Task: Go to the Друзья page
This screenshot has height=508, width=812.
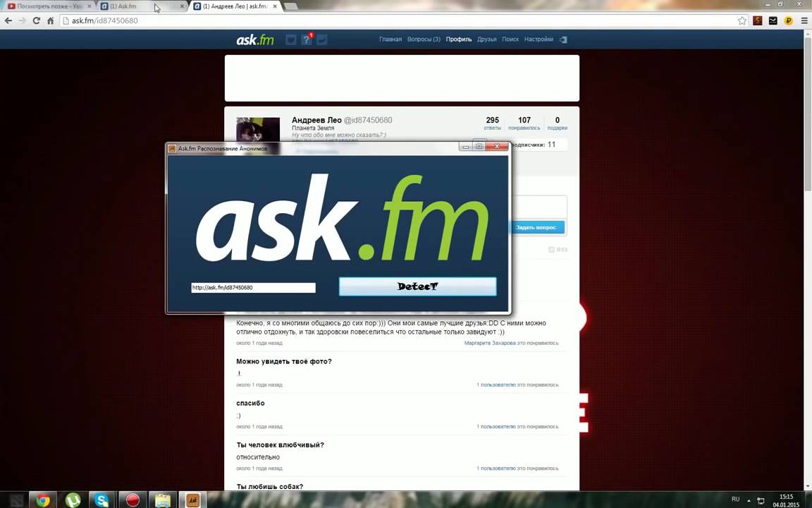Action: pyautogui.click(x=486, y=40)
